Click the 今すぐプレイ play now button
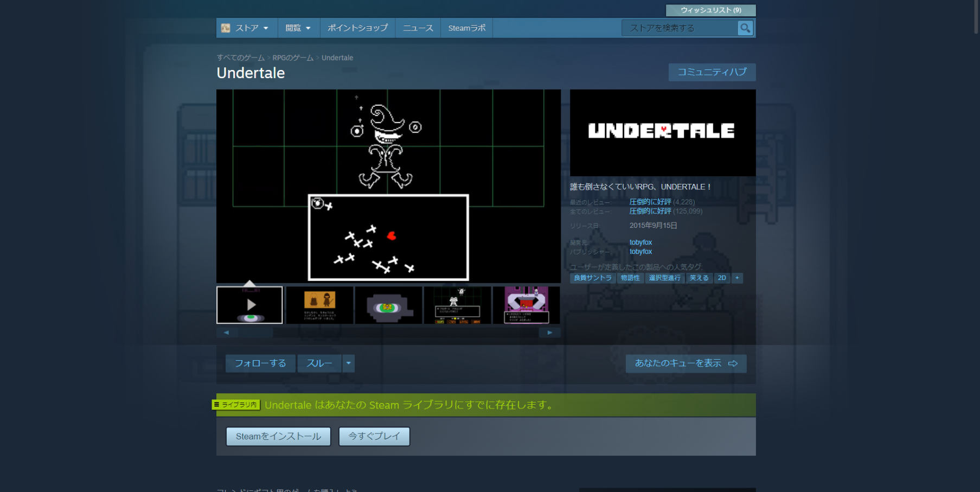The image size is (980, 492). (374, 436)
